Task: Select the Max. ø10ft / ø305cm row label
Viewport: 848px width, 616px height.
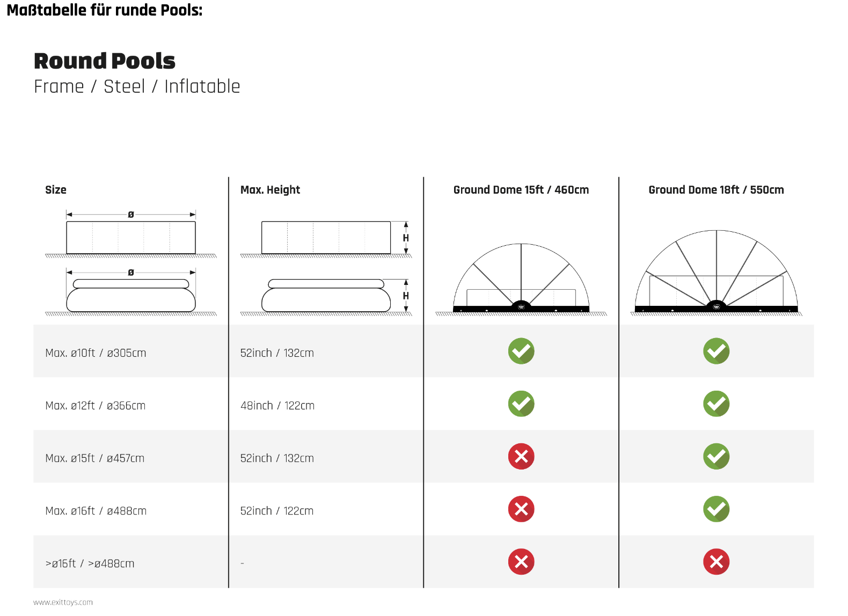Action: click(96, 353)
